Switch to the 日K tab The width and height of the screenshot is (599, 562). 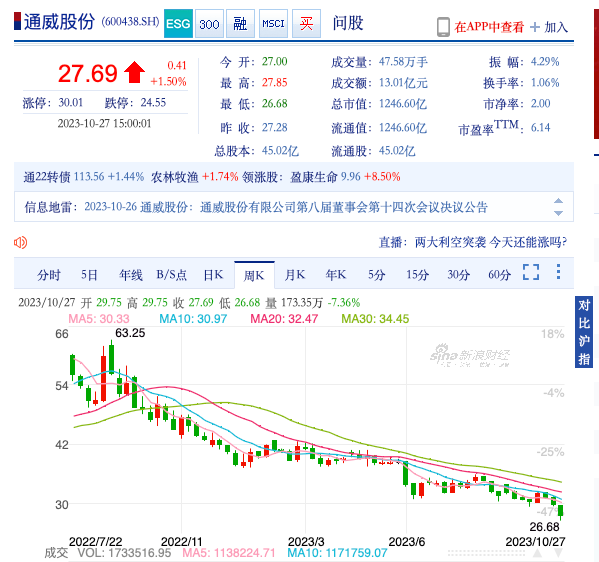[213, 275]
